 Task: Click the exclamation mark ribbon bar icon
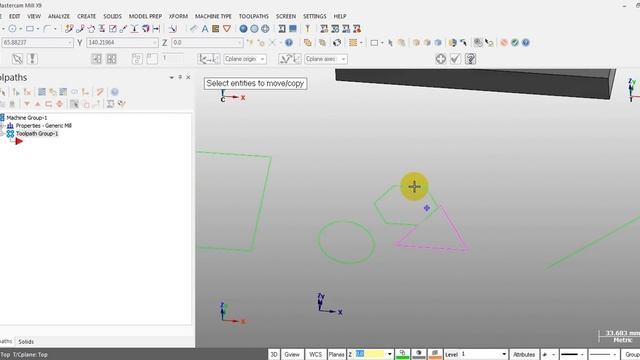32,59
